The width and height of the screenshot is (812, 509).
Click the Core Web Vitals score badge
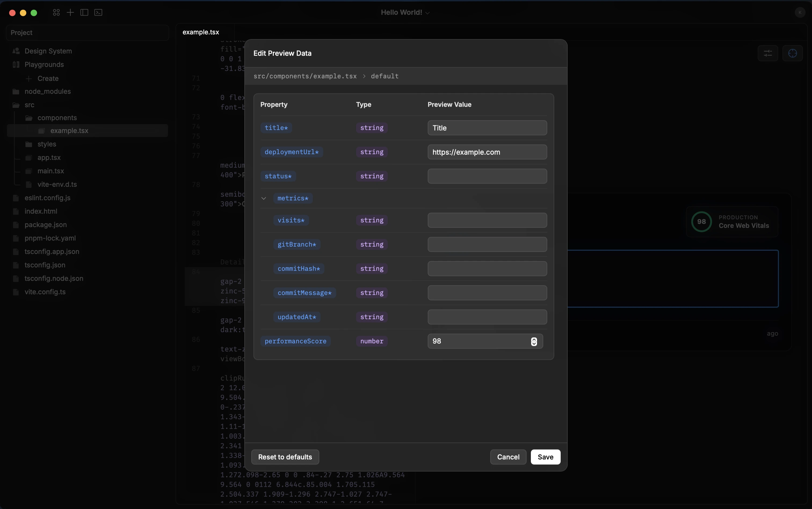(732, 222)
